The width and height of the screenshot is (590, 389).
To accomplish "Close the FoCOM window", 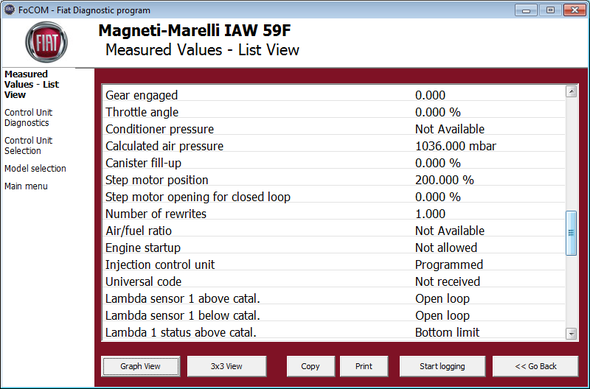I will pos(575,10).
